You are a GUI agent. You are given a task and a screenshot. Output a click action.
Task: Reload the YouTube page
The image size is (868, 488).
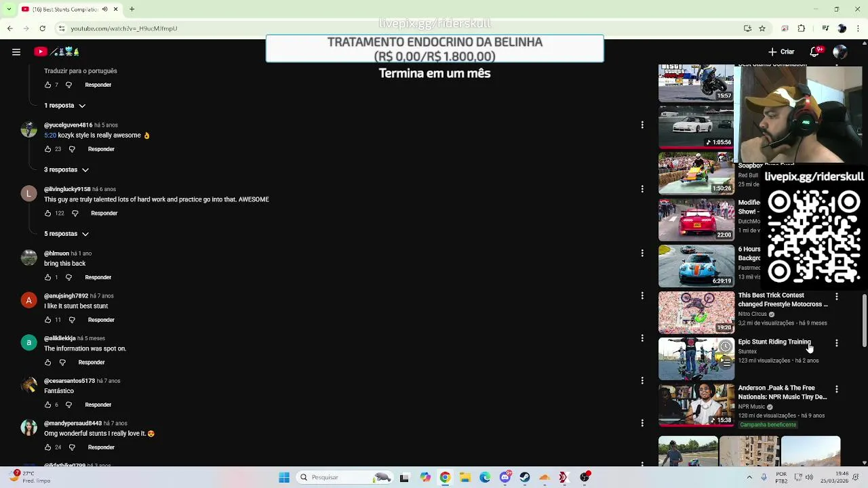(x=43, y=28)
